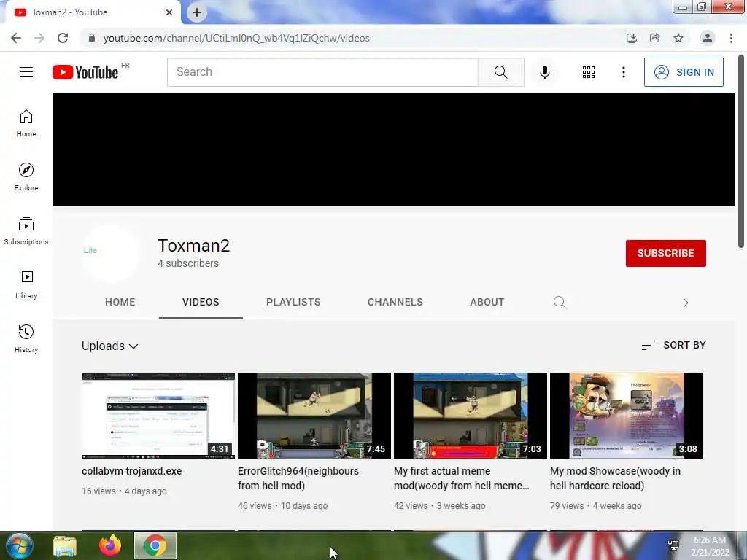Click the Toxman2 channel avatar

click(111, 253)
